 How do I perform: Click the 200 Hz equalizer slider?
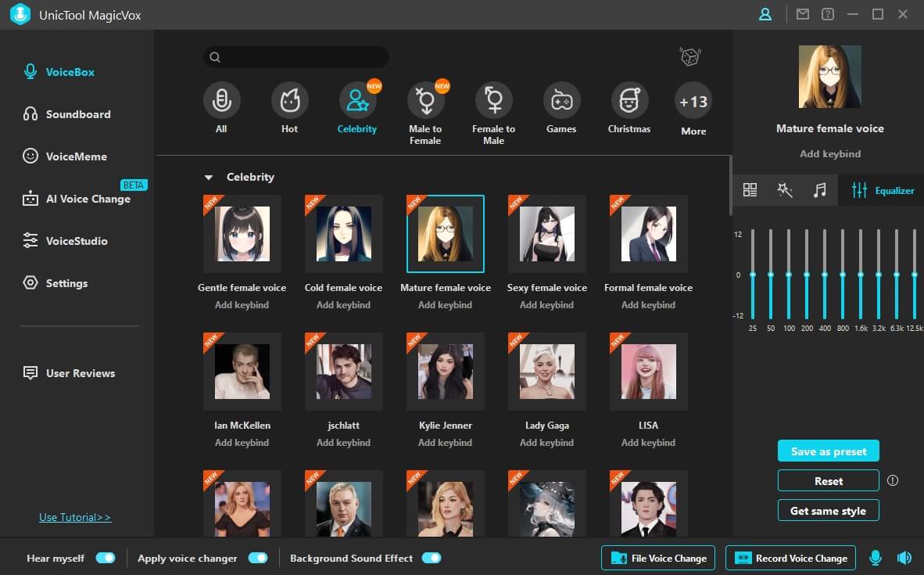(x=807, y=275)
